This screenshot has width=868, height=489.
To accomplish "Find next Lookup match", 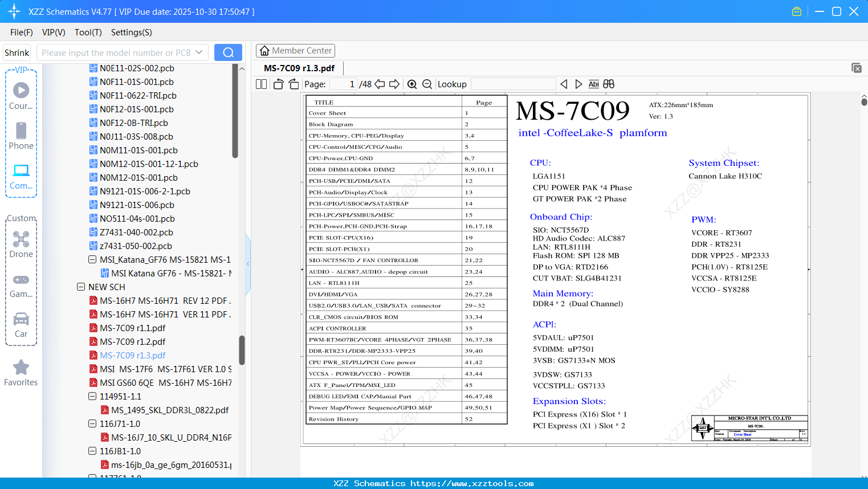I will pyautogui.click(x=578, y=84).
